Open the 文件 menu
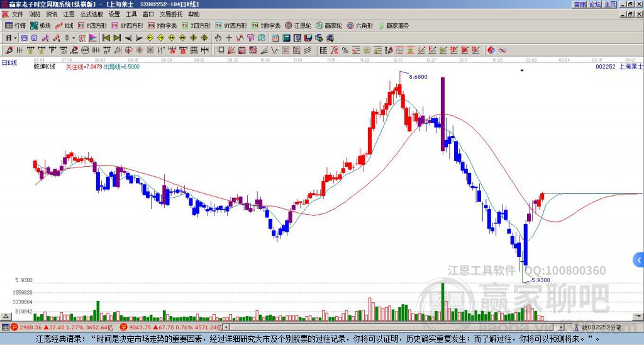Screen dimensions: 644x345 coord(18,14)
